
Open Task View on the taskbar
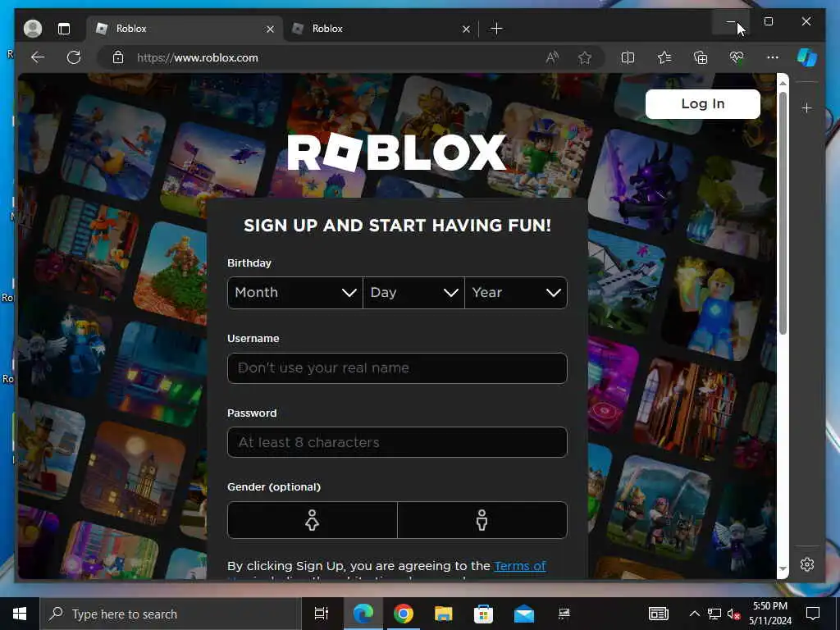point(322,614)
